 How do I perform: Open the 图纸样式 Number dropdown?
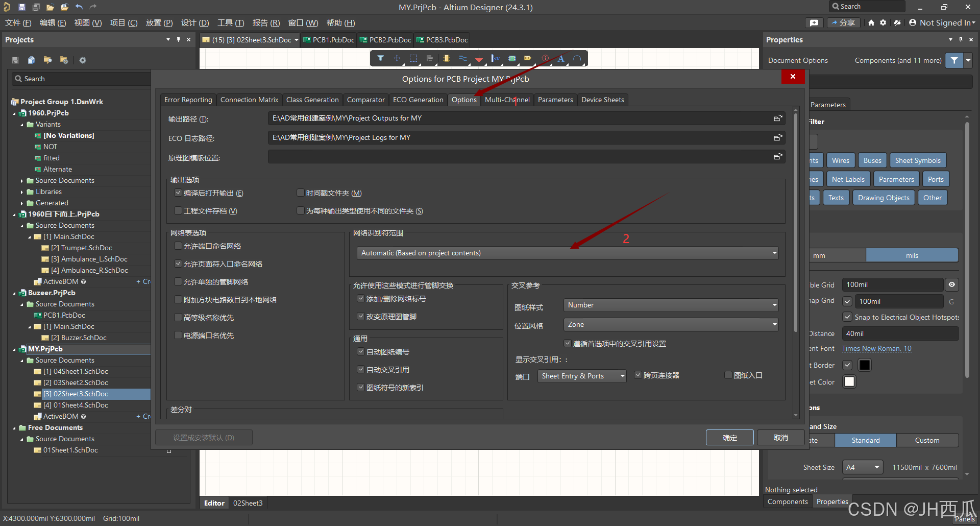coord(671,305)
